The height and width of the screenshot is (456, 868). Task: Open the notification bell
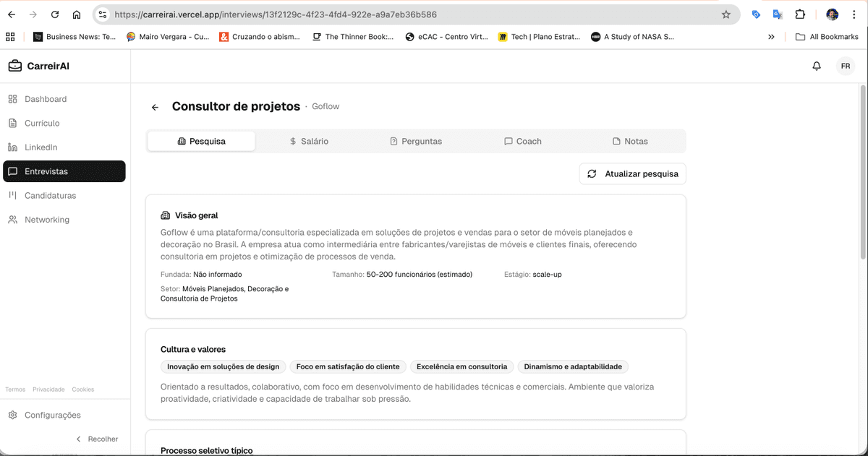[x=816, y=65]
